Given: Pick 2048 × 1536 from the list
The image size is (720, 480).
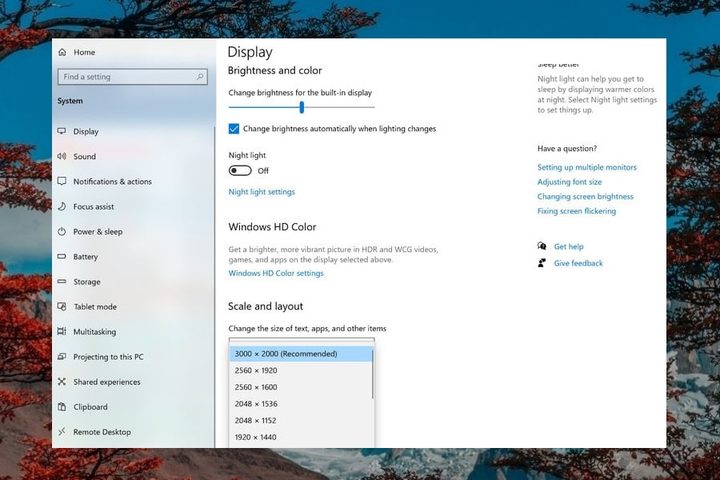Looking at the screenshot, I should point(301,404).
